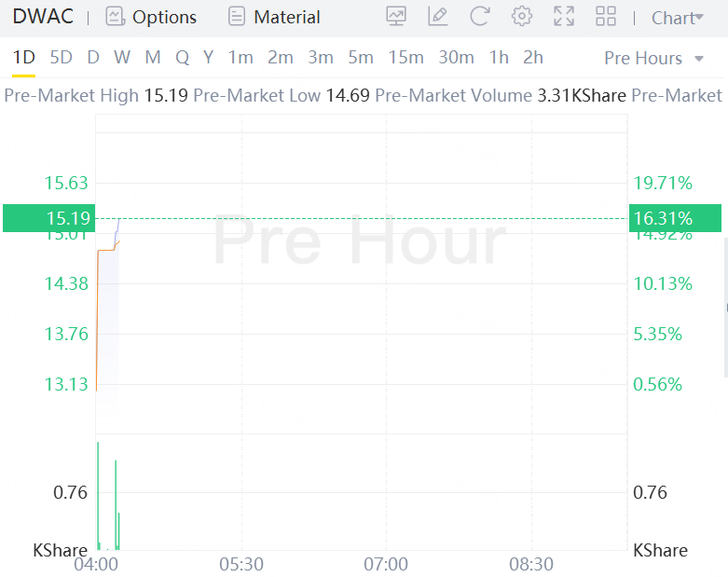Choose the 15m interval
Screen dimensions: 728x577
point(405,58)
